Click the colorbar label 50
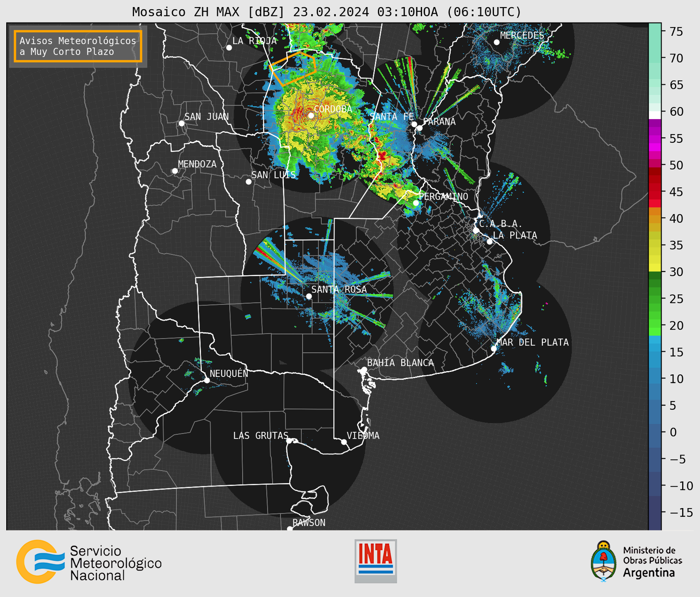700x597 pixels. pyautogui.click(x=676, y=165)
